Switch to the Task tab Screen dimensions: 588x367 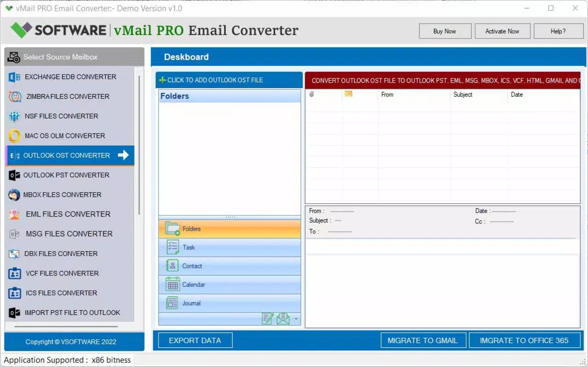(230, 247)
